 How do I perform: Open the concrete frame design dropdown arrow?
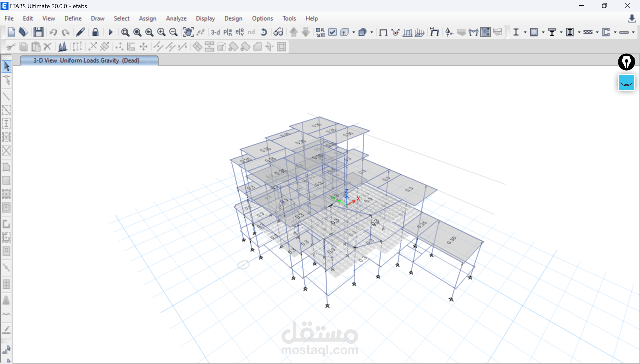(x=543, y=32)
